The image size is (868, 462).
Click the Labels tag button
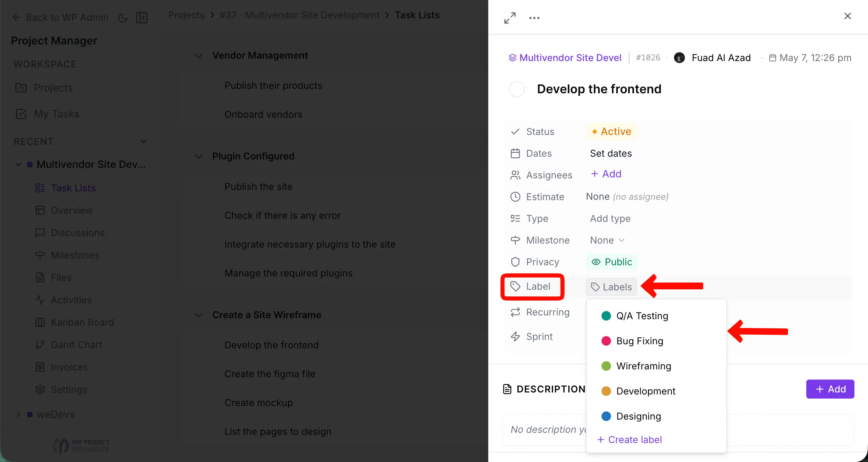click(611, 287)
